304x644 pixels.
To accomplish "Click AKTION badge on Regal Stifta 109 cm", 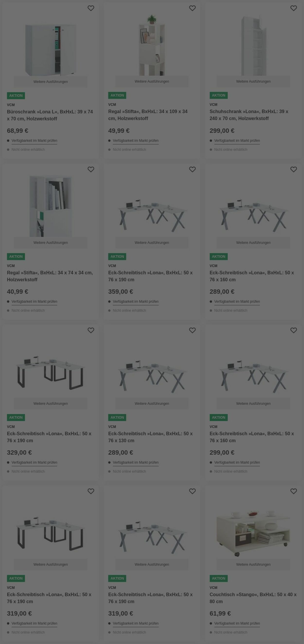I will [x=117, y=96].
